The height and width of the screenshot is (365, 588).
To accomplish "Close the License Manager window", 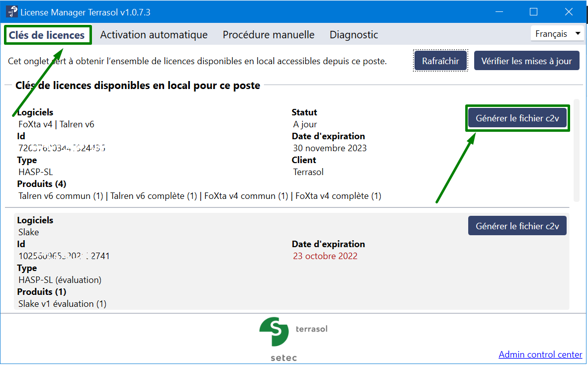I will 569,11.
